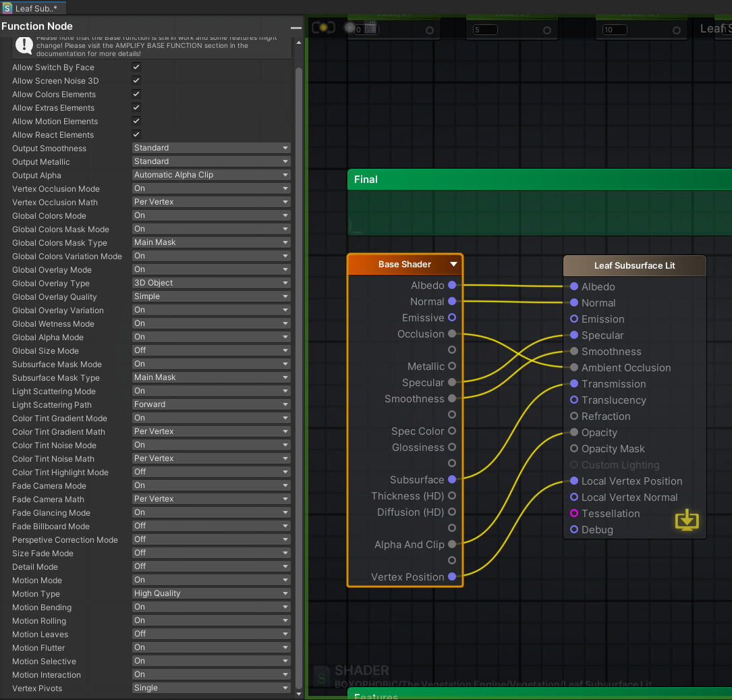732x700 pixels.
Task: Toggle the live preview sphere icon in the toolbar
Action: (349, 28)
